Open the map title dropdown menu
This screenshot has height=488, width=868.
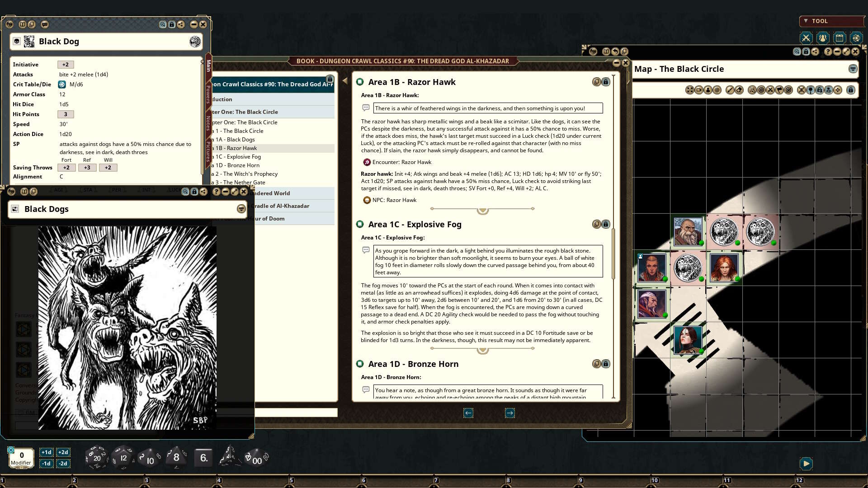tap(853, 69)
